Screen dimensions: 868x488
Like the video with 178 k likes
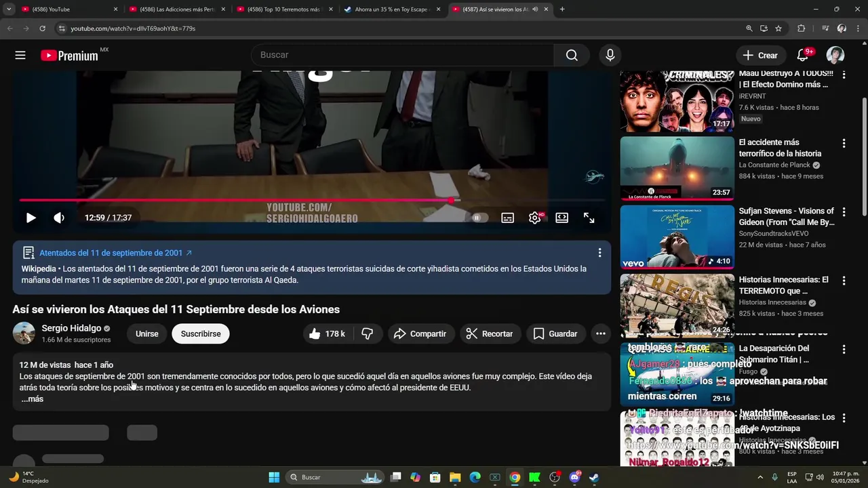pos(327,333)
